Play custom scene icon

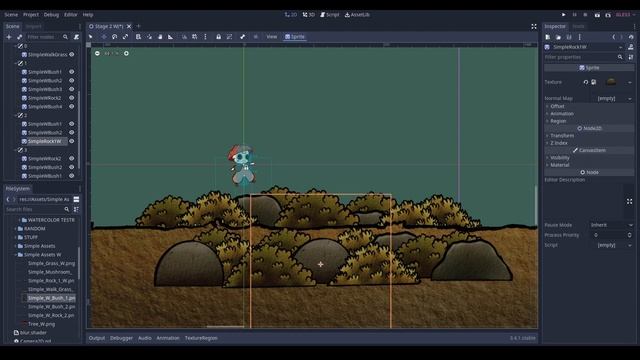click(608, 15)
